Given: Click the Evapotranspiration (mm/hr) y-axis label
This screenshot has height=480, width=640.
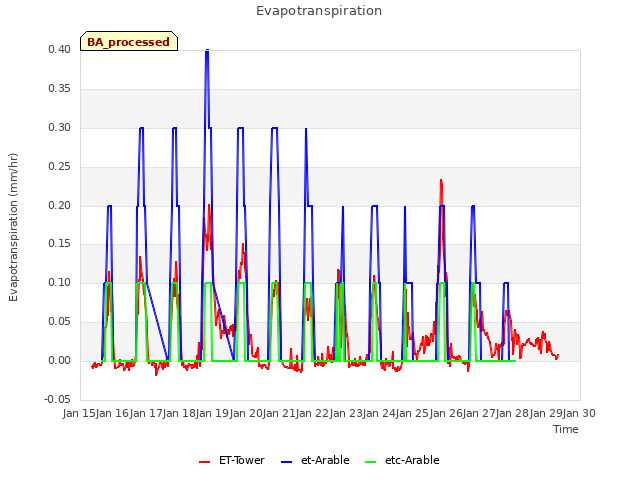Looking at the screenshot, I should [13, 227].
